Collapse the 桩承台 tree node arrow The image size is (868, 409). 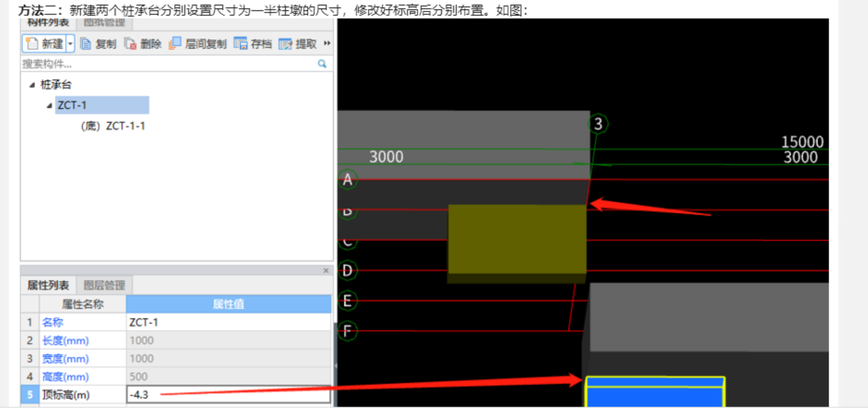click(x=32, y=85)
